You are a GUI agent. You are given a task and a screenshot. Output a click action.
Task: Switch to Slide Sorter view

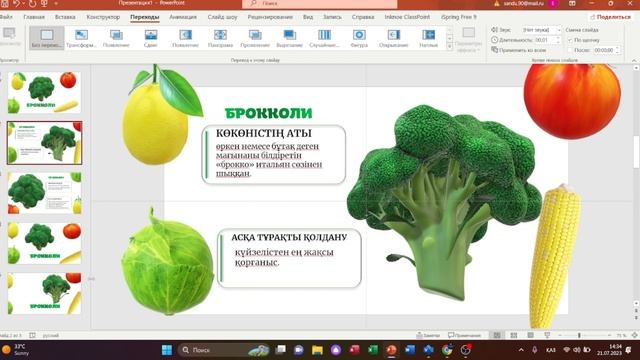(514, 335)
